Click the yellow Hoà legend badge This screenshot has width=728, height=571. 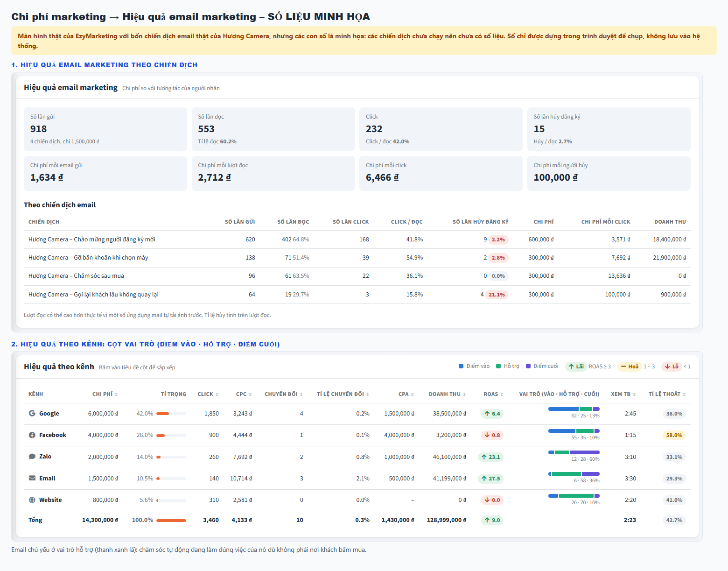[630, 367]
